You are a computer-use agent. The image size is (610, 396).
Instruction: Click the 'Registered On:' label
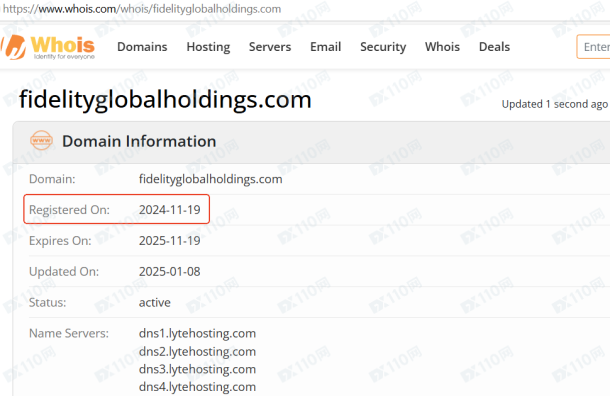(x=69, y=210)
